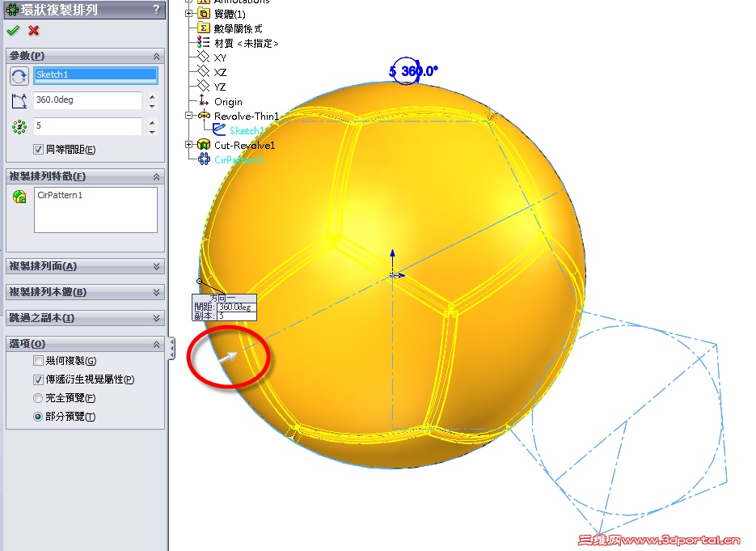Viewport: 756px width, 551px height.
Task: Select 數學關係式 equations in the feature tree
Action: click(239, 28)
